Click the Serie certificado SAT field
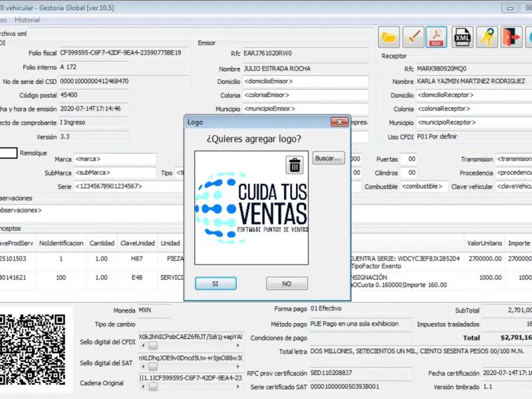 tap(360, 387)
